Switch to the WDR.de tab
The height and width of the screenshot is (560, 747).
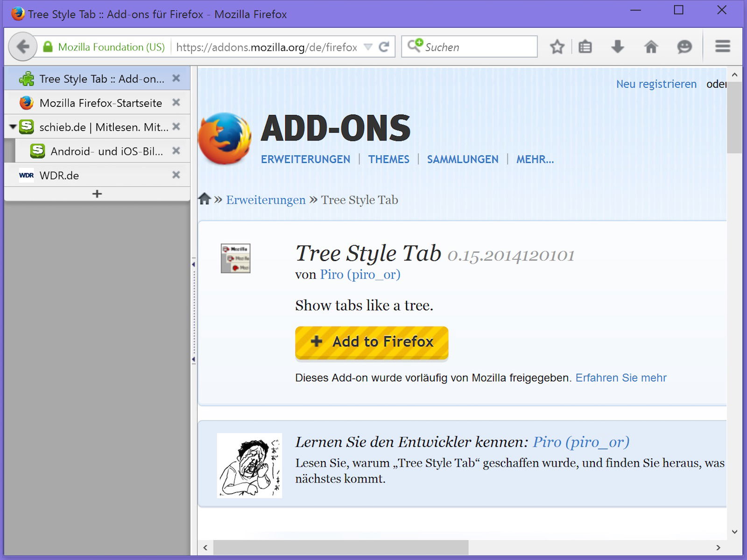pyautogui.click(x=97, y=175)
